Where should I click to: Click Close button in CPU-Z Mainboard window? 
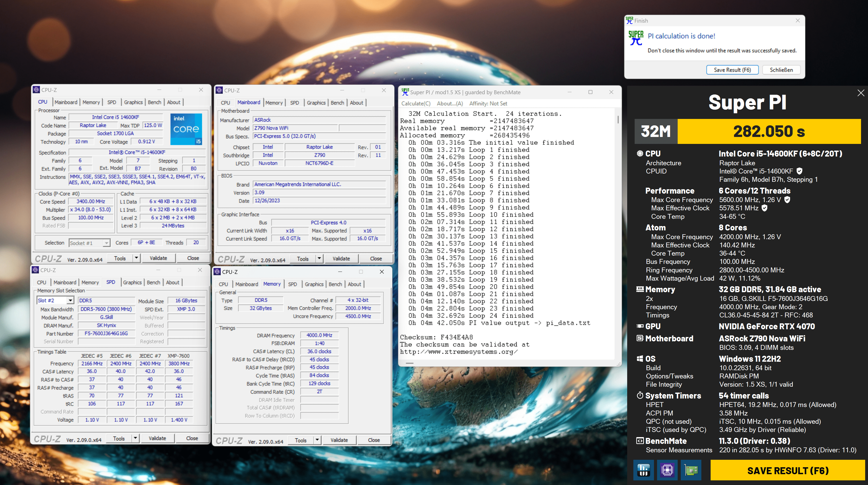[x=376, y=258]
